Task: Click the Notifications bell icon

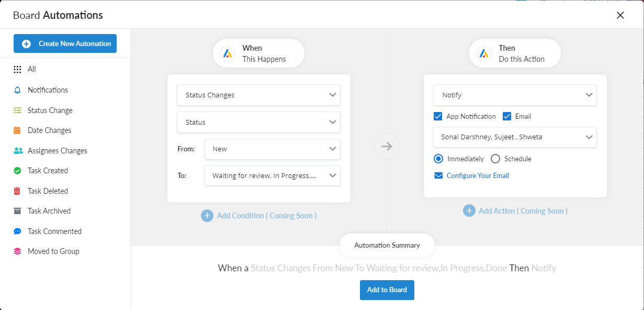Action: point(17,90)
